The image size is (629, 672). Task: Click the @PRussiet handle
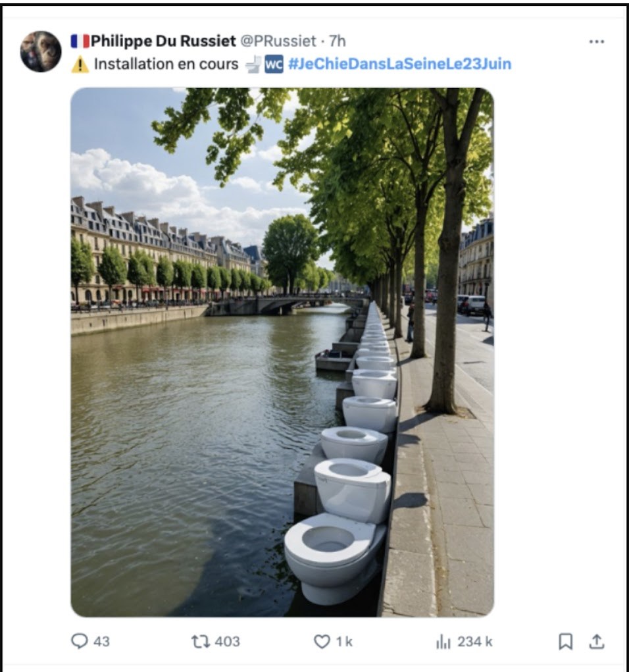coord(278,41)
